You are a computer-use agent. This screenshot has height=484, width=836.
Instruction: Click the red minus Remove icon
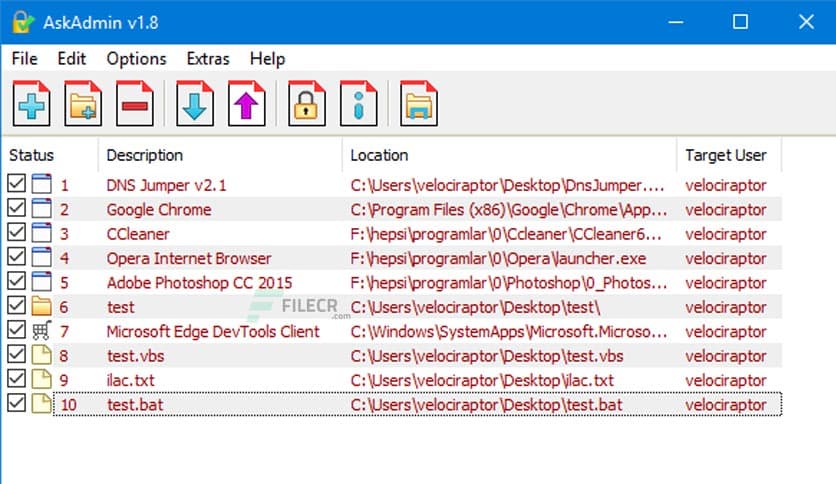(x=134, y=103)
